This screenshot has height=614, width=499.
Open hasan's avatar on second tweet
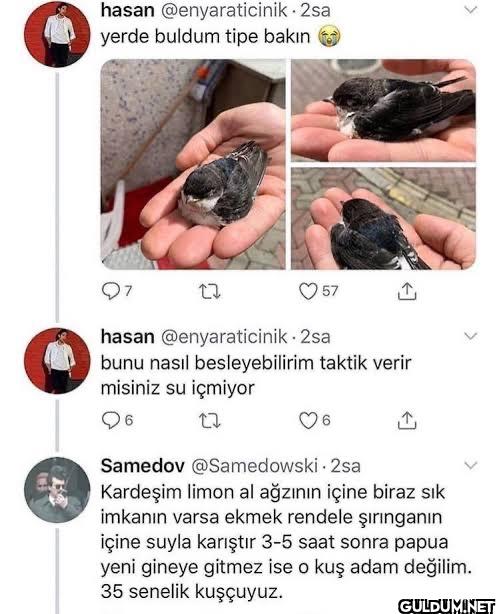[57, 361]
